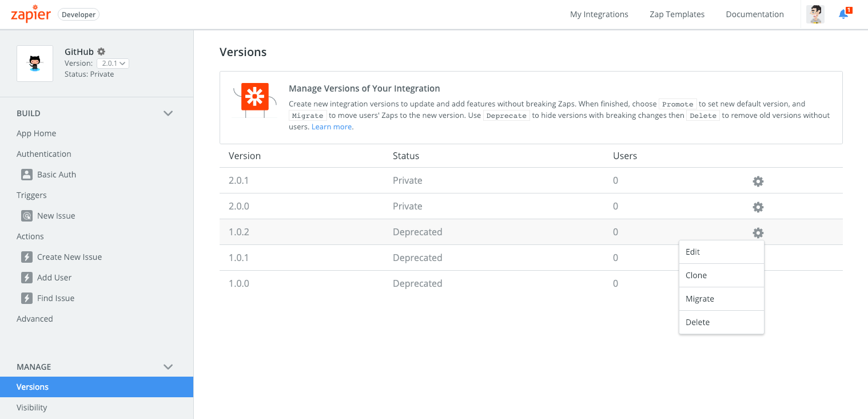Click the Deprecate code tag

[507, 116]
